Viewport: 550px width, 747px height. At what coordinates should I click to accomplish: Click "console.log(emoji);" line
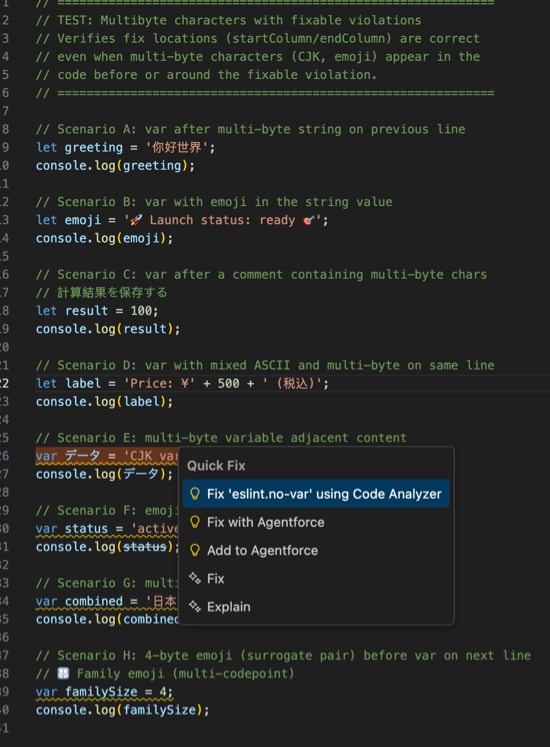point(104,238)
